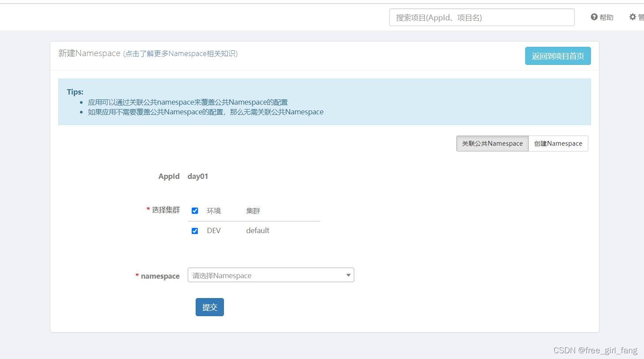
Task: Click the help question-mark icon
Action: click(x=594, y=17)
